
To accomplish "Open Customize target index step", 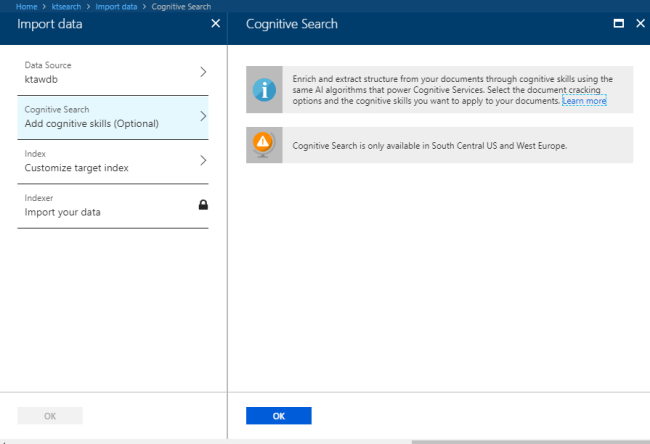I will click(x=113, y=162).
